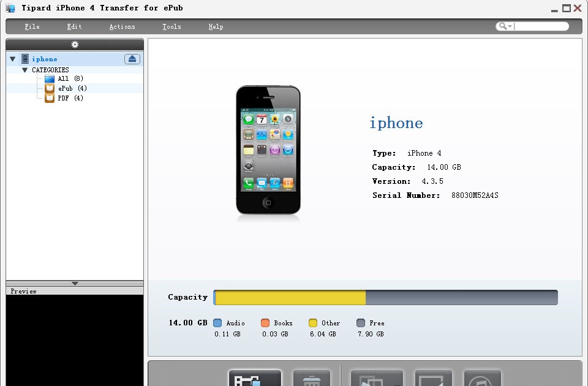Click the gray Free legend swatch
The image size is (588, 386).
point(361,323)
